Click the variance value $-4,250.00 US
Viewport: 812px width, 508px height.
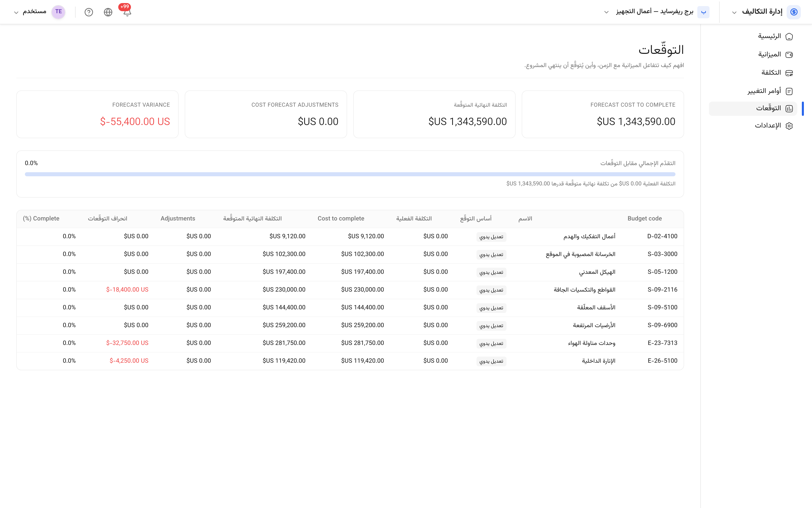[x=129, y=361]
